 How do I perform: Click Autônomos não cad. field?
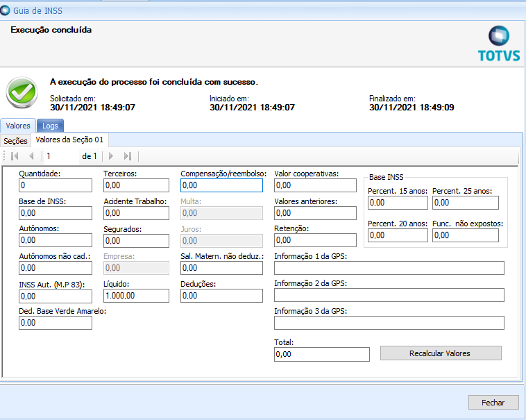56,268
